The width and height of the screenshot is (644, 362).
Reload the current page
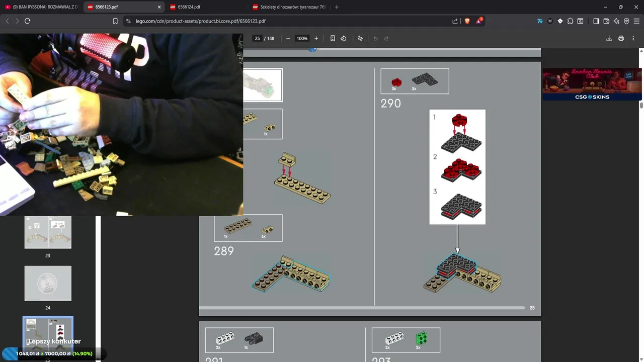click(28, 21)
